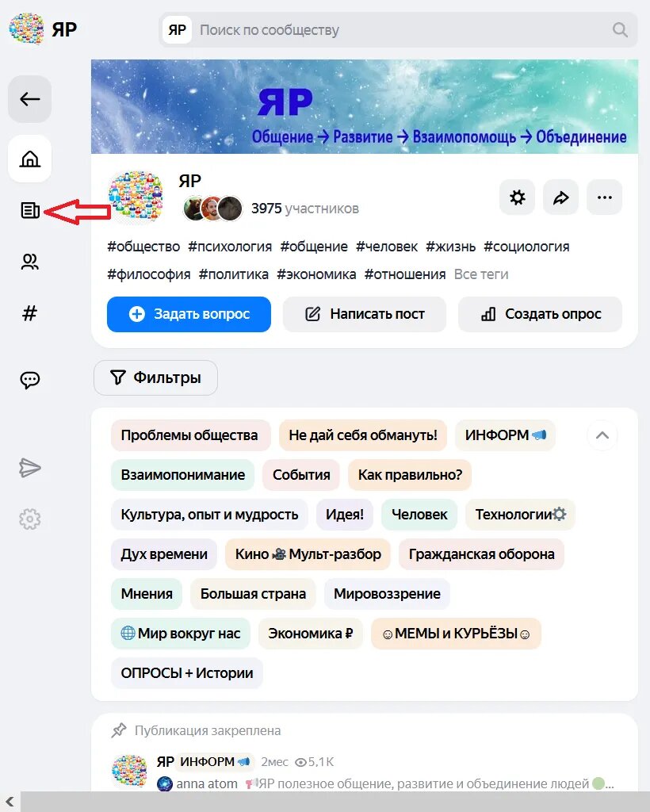The height and width of the screenshot is (812, 650).
Task: Click the share arrow icon
Action: [560, 197]
